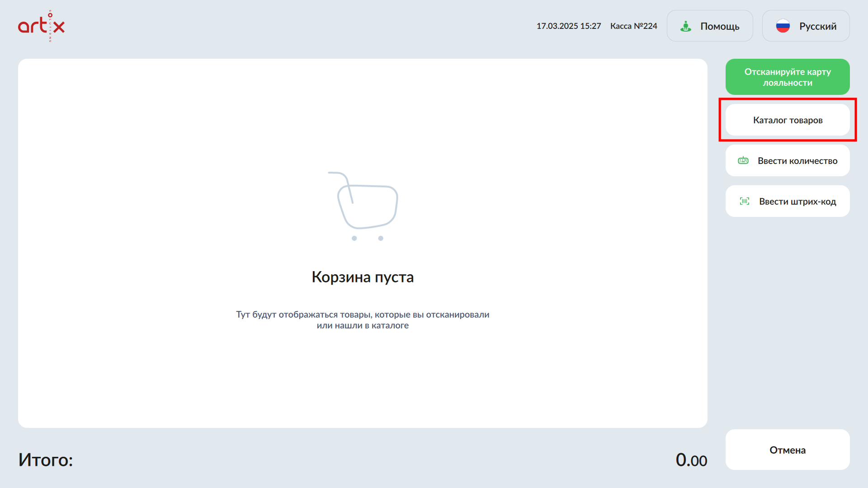Click the Корзина пуста heading
The image size is (868, 488).
coord(363,277)
